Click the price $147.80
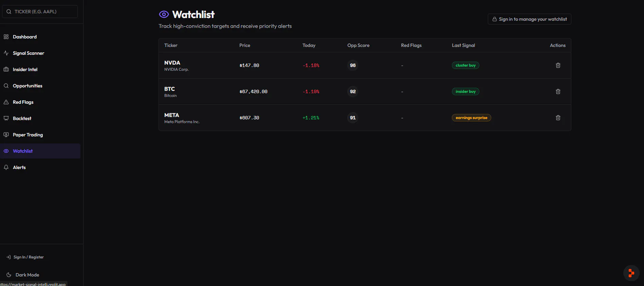Screen dimensions: 644x286 coord(249,65)
